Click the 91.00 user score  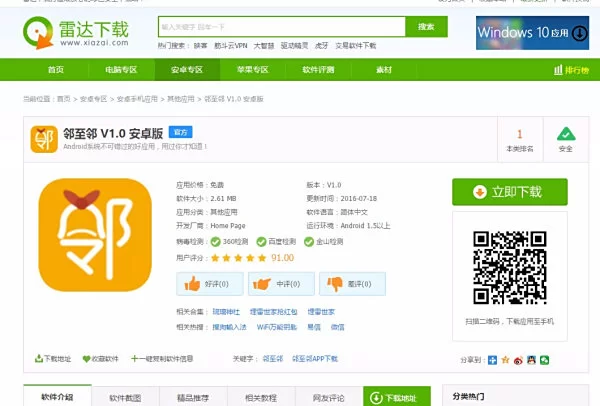tap(282, 258)
